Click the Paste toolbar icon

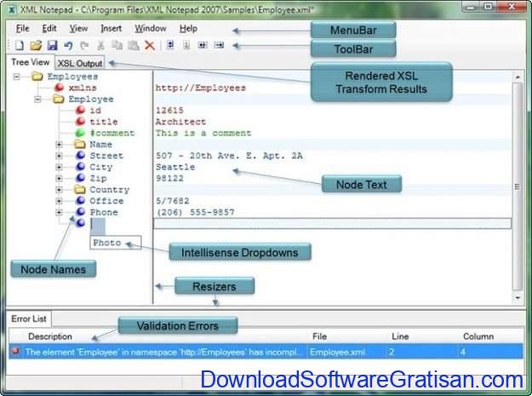pyautogui.click(x=134, y=45)
